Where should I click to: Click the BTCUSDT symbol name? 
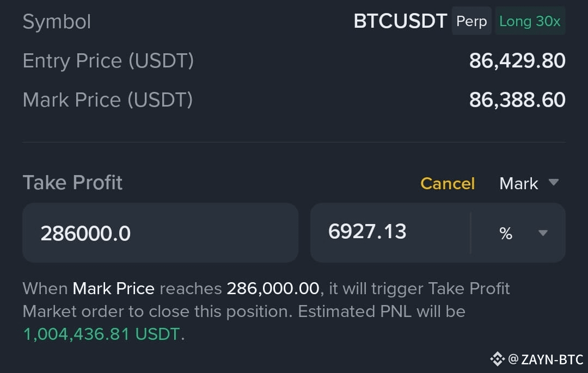(400, 21)
